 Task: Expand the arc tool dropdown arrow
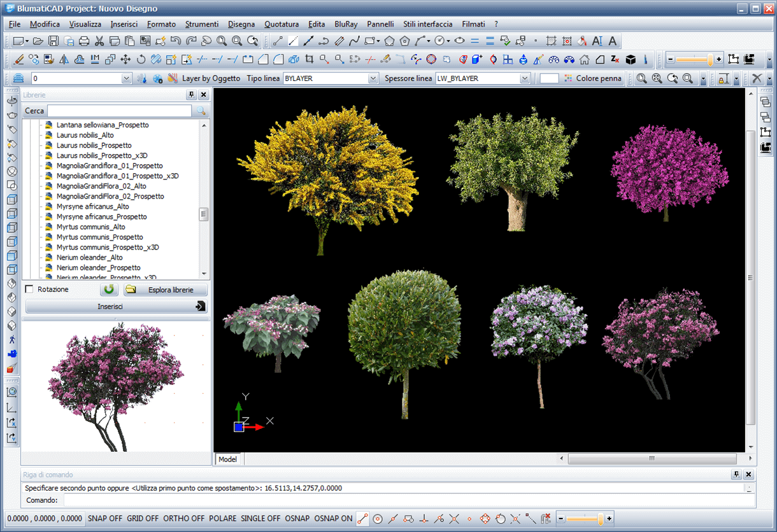coord(429,41)
